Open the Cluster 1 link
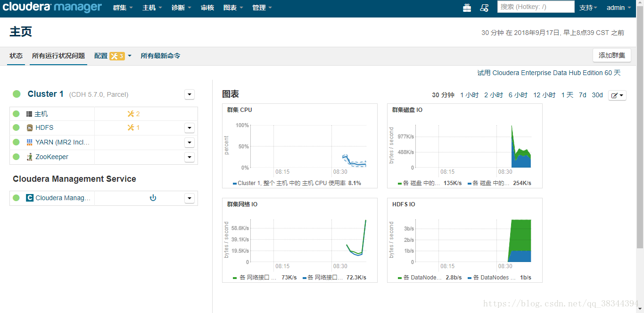Screen dimensions: 644x313 pos(46,94)
